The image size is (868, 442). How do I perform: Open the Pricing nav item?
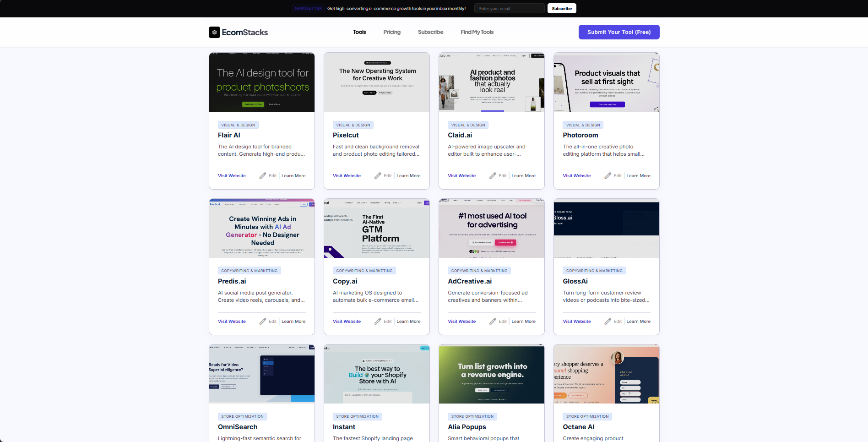click(x=392, y=32)
